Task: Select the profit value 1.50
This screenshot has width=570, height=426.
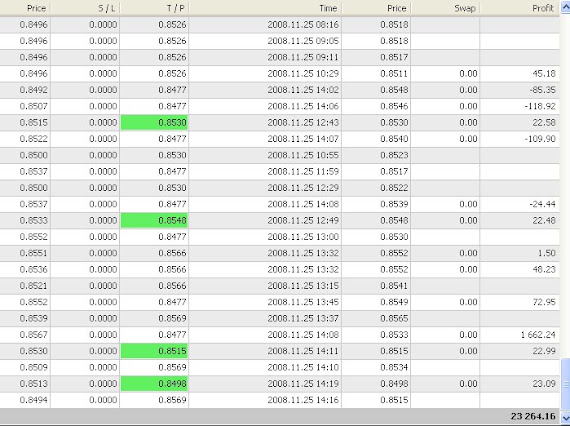Action: [x=547, y=253]
